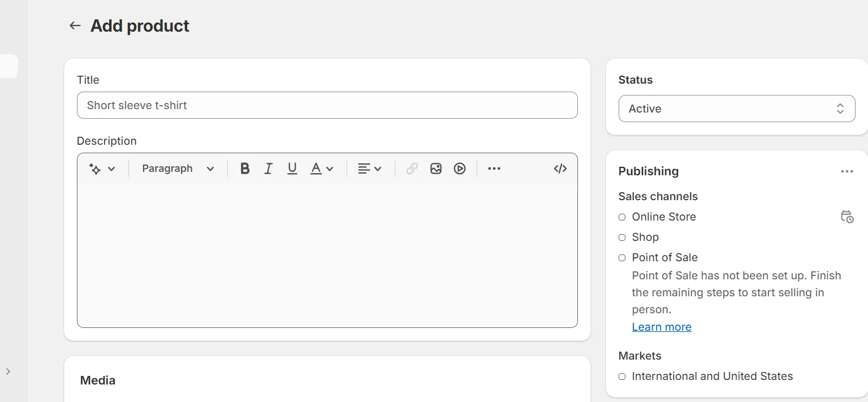Click the Publishing heading
868x402 pixels.
click(x=649, y=171)
